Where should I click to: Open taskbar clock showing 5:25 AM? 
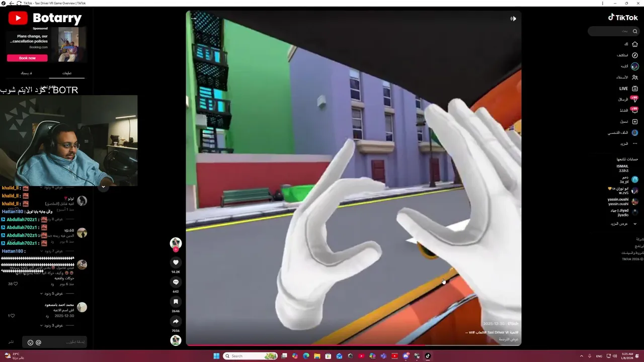click(x=626, y=356)
